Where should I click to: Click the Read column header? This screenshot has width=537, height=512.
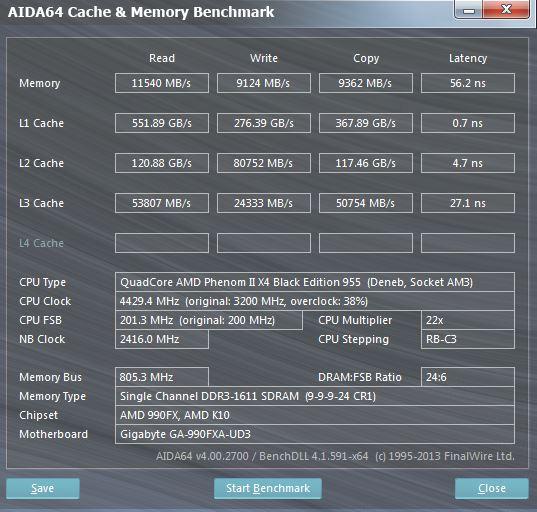162,58
